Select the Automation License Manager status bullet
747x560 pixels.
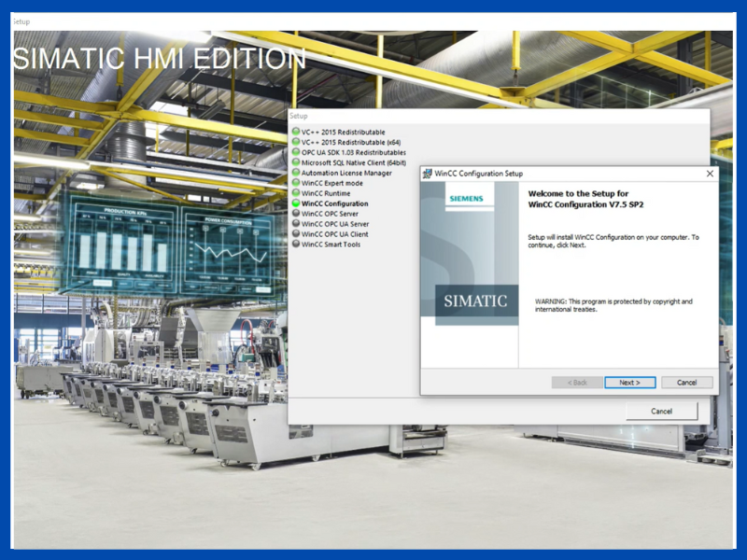coord(296,173)
